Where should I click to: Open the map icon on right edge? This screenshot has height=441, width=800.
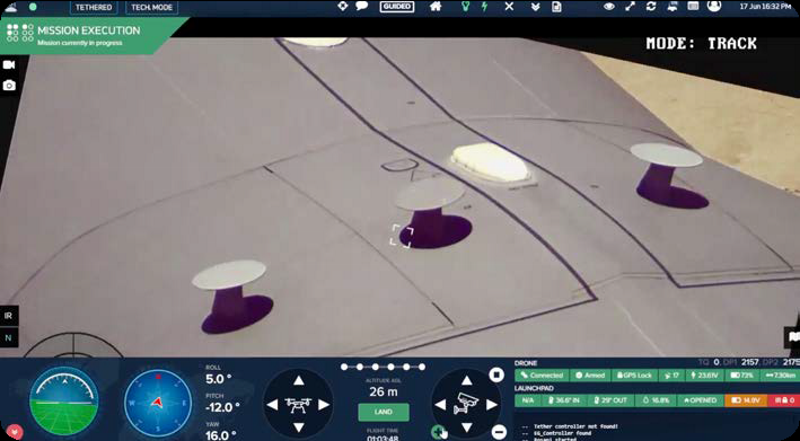tap(793, 337)
